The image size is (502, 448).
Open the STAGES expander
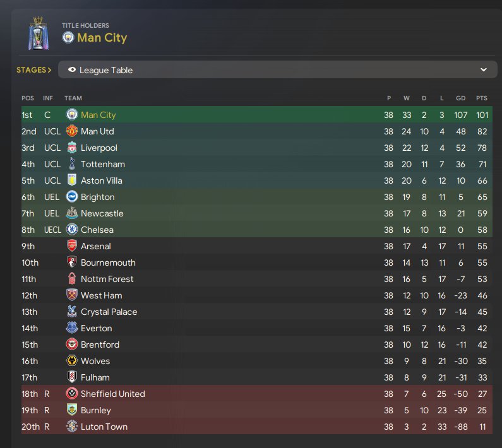coord(33,70)
